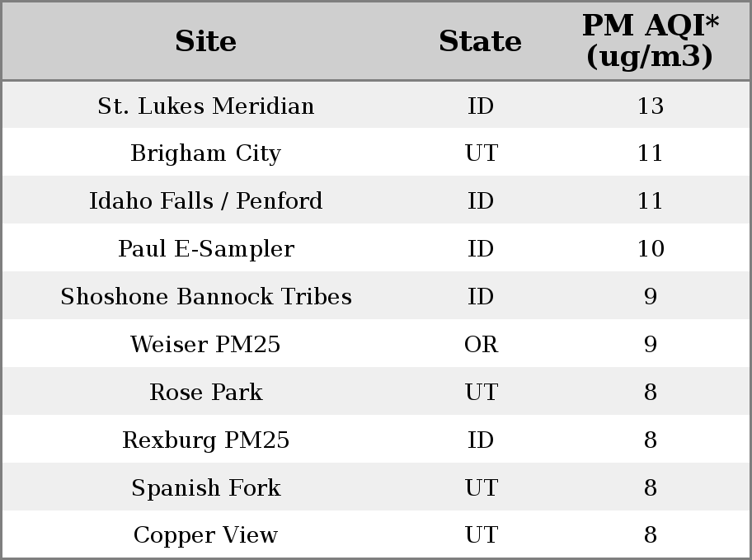The image size is (752, 560).
Task: Click the AQI value 13
Action: click(x=651, y=106)
